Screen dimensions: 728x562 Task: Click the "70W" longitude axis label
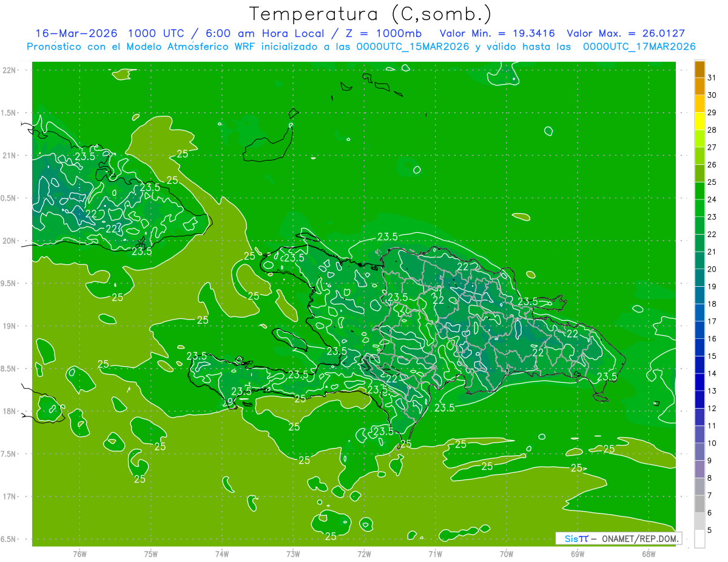pos(507,554)
